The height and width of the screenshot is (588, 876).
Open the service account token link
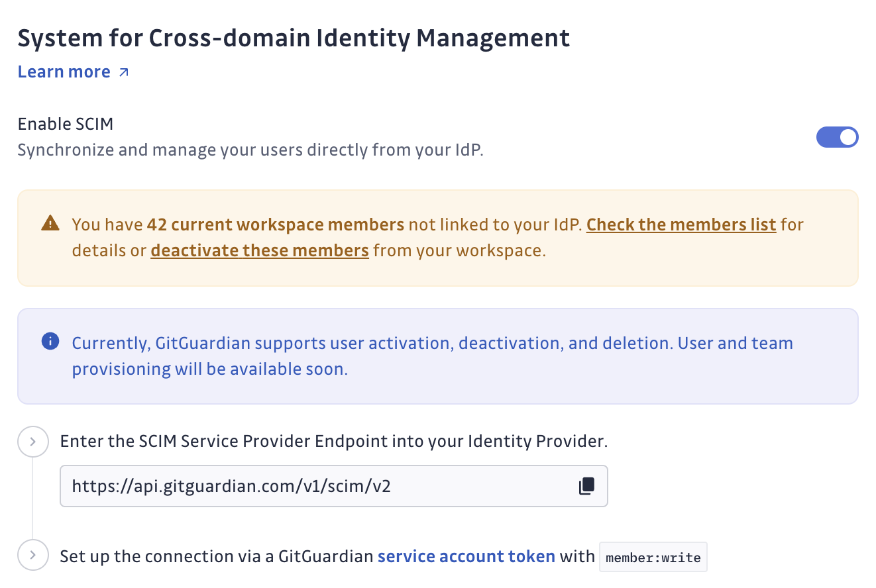(466, 556)
